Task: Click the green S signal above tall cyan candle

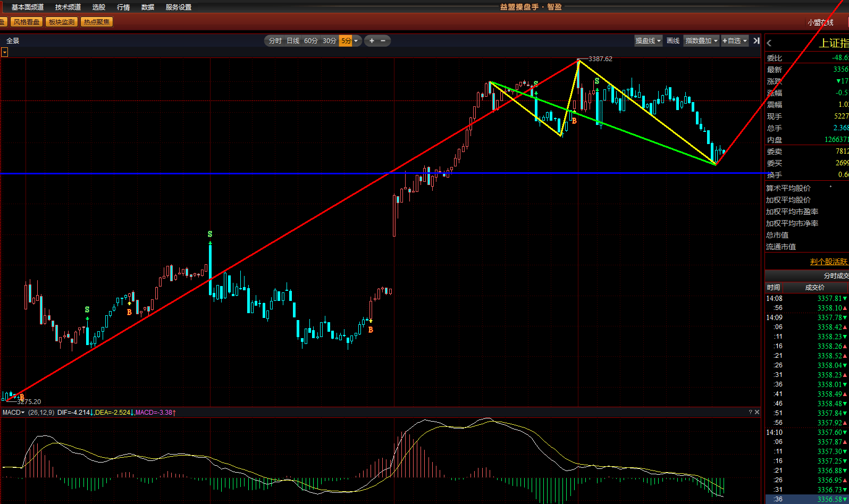Action: pyautogui.click(x=210, y=234)
